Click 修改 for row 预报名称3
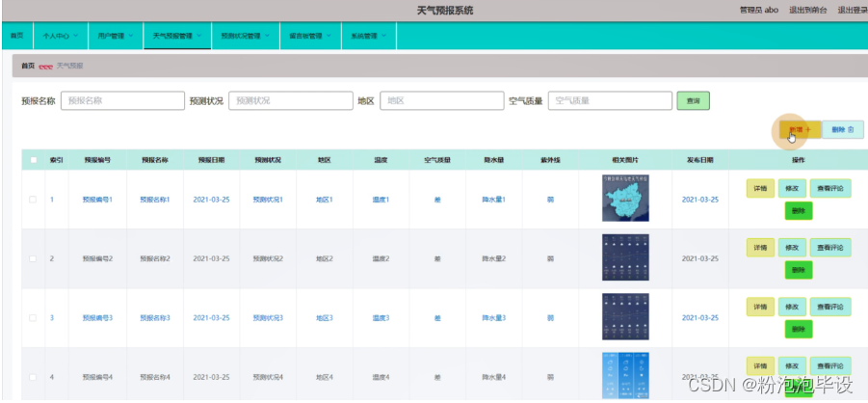The height and width of the screenshot is (403, 868). tap(792, 307)
